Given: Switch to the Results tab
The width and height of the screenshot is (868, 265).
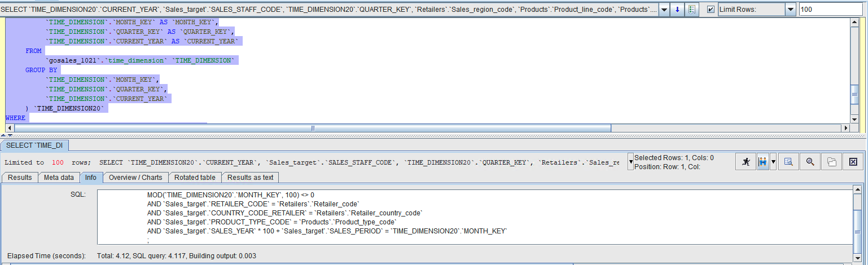Looking at the screenshot, I should [20, 178].
